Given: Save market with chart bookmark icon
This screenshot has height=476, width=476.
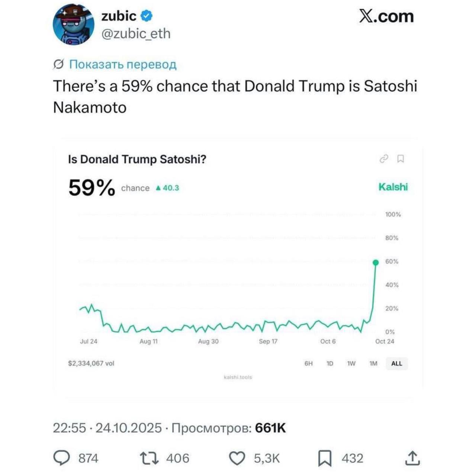Looking at the screenshot, I should coord(401,159).
